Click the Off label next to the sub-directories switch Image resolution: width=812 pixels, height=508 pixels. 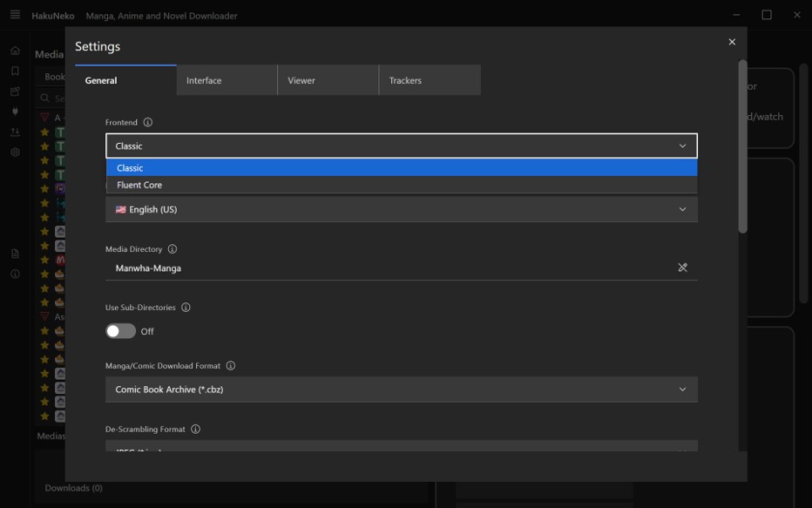(x=147, y=331)
